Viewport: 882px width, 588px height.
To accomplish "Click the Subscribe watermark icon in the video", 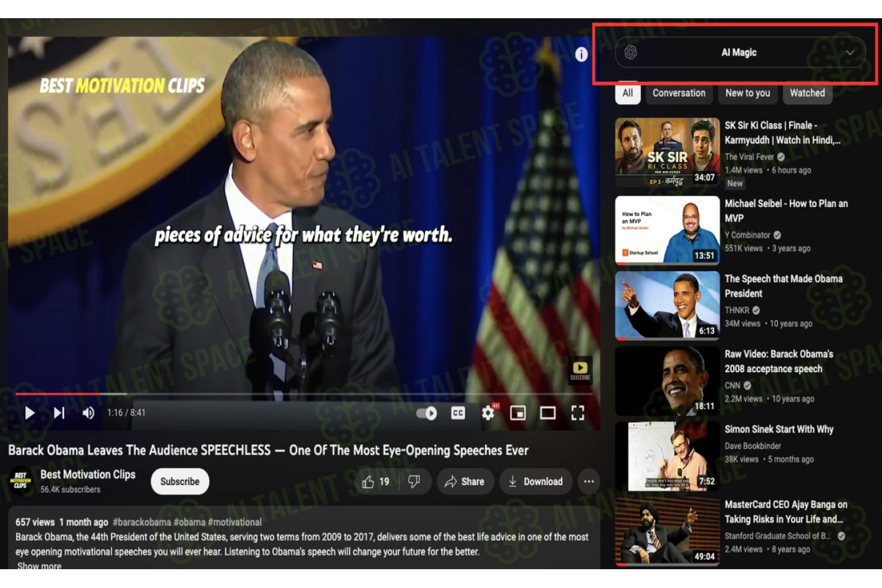I will tap(580, 370).
